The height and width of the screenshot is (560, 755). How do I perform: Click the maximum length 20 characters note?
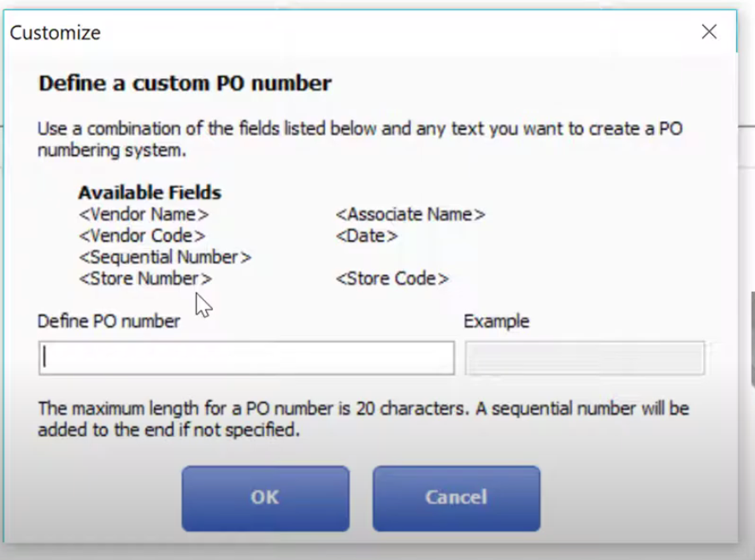point(363,419)
